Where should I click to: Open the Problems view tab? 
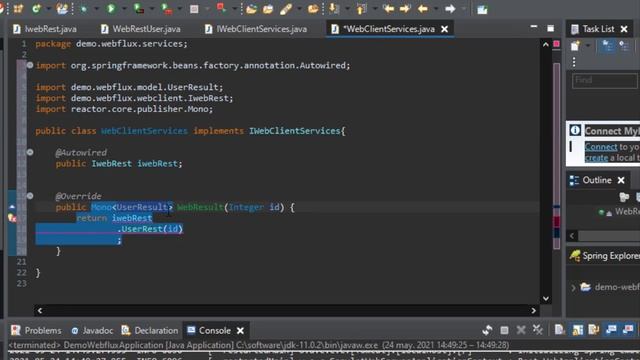click(x=36, y=330)
